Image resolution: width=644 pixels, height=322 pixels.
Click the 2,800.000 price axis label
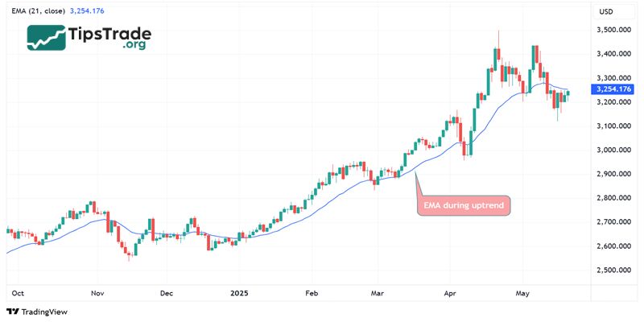[x=613, y=198]
